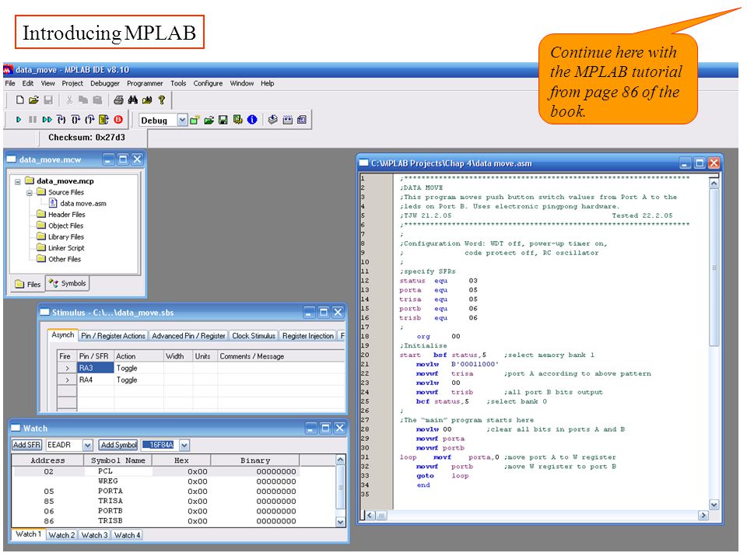
Task: Click the Step Out braces icon
Action: 89,120
